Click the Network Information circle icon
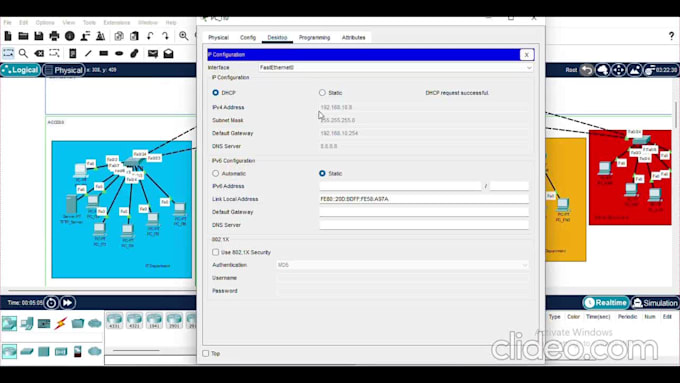The image size is (680, 383). (x=70, y=36)
